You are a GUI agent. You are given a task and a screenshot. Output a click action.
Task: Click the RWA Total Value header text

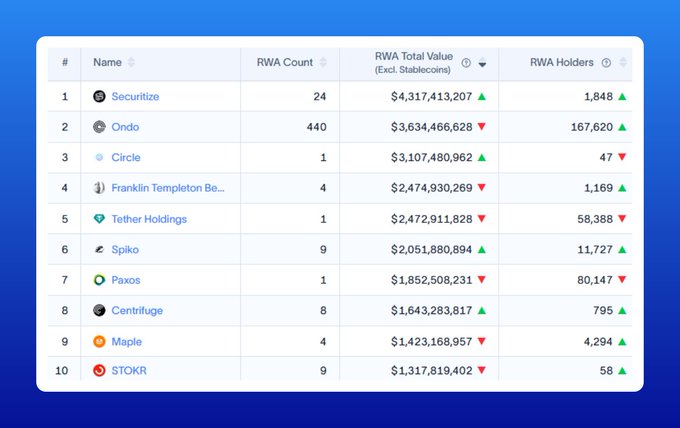pos(414,56)
